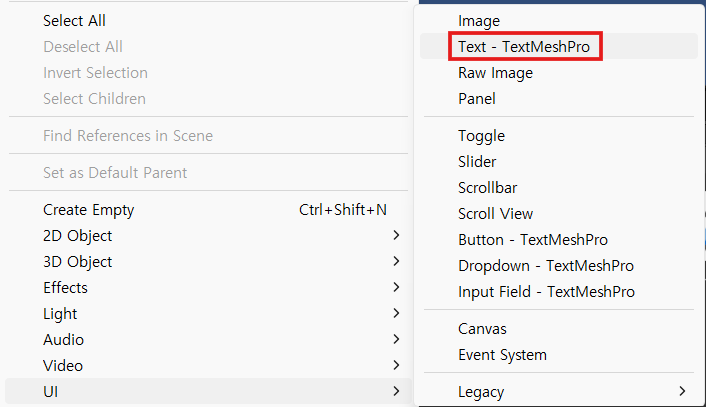The image size is (706, 407).
Task: Open the Audio submenu
Action: coord(208,339)
